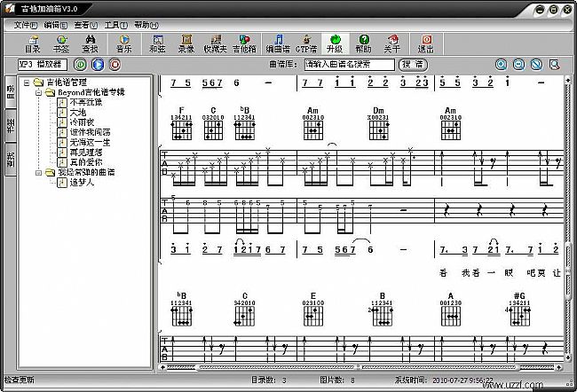
Task: Click the green round MP3 player button
Action: pyautogui.click(x=80, y=65)
